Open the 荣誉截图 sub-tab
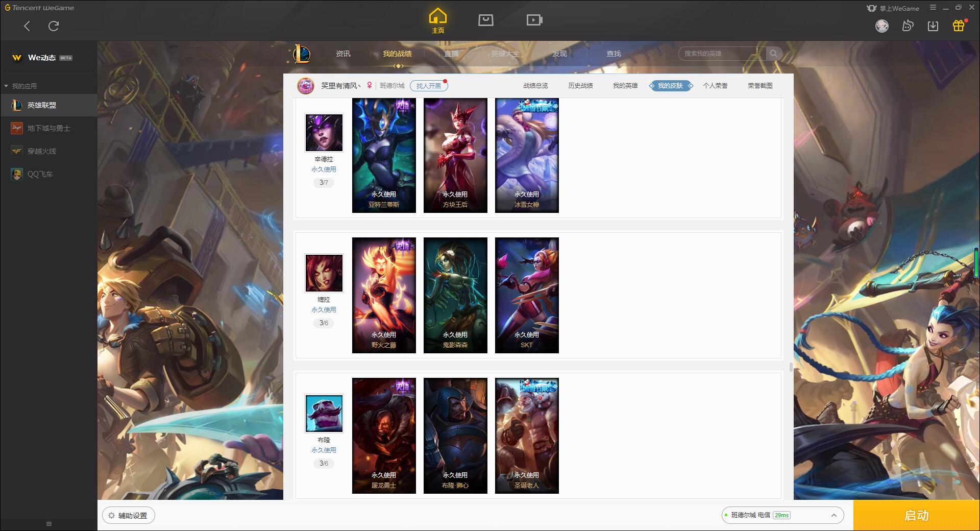This screenshot has height=531, width=980. pyautogui.click(x=760, y=86)
